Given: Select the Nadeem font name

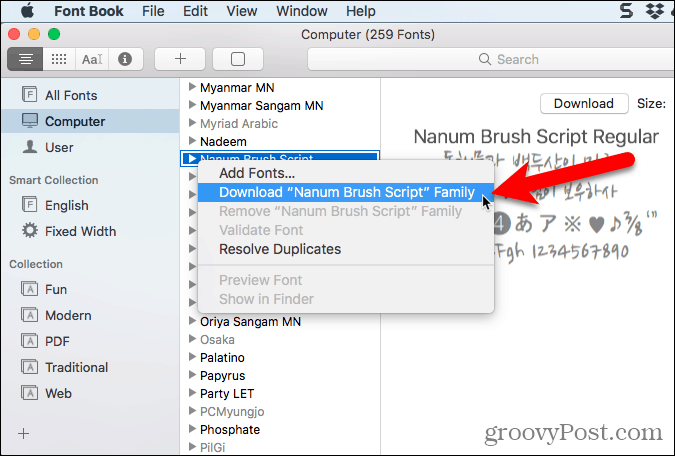Looking at the screenshot, I should [223, 142].
